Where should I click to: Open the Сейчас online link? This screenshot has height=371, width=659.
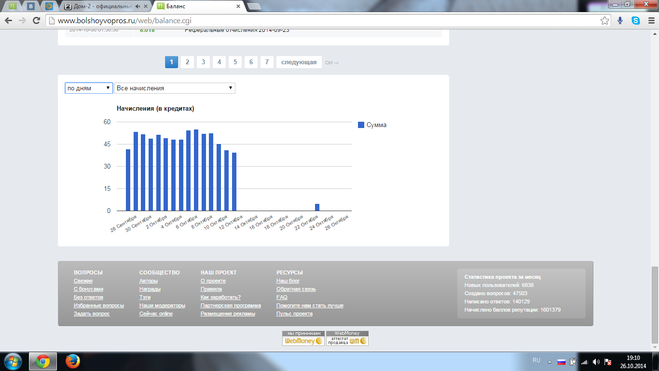[x=156, y=313]
